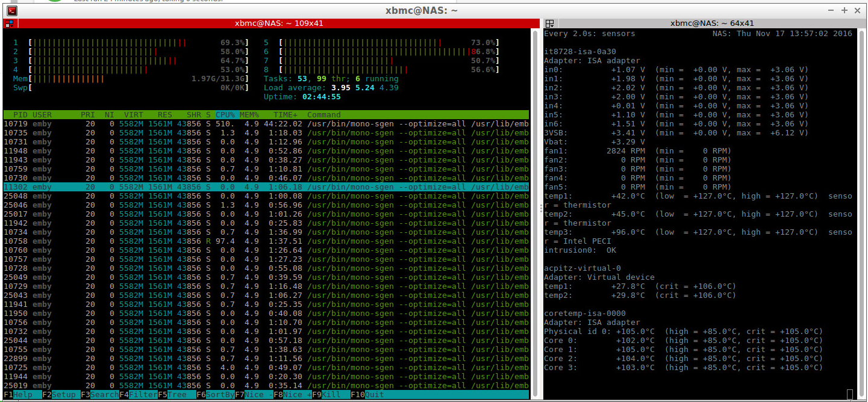Select process row with PID 22899
Screen dimensions: 868x402
266,359
